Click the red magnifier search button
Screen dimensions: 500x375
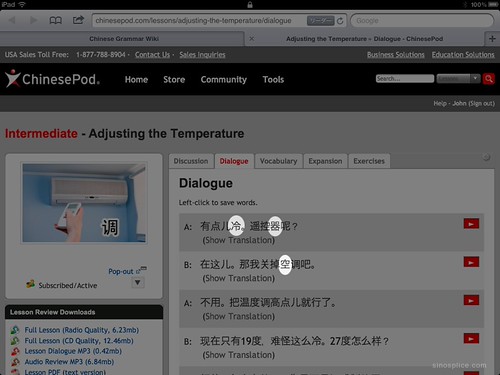tap(489, 79)
